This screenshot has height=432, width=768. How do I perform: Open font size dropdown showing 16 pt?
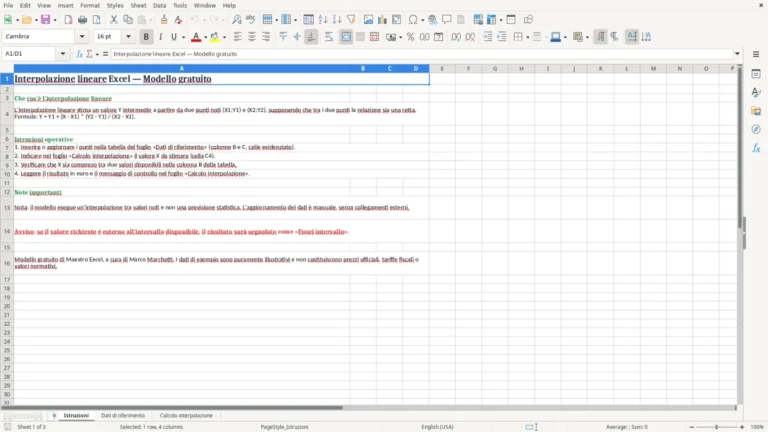pyautogui.click(x=128, y=37)
